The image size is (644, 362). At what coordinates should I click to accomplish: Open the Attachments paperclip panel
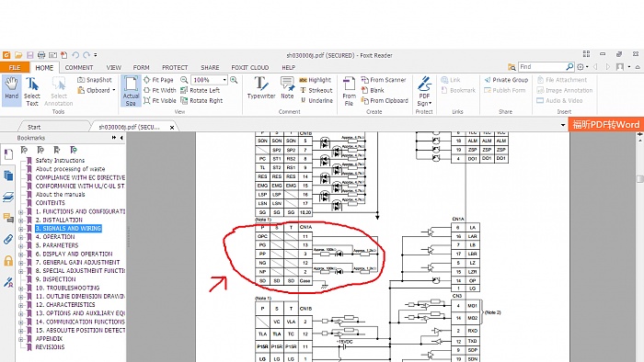point(8,239)
